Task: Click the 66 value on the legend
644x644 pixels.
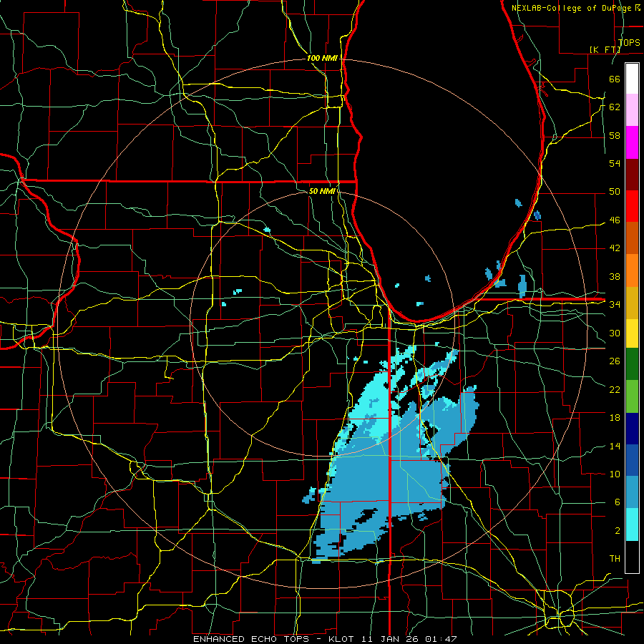Action: 615,79
